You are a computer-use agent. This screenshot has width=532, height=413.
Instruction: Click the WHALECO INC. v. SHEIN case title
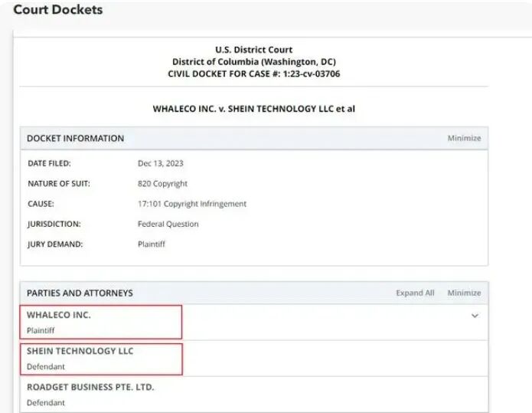point(254,109)
